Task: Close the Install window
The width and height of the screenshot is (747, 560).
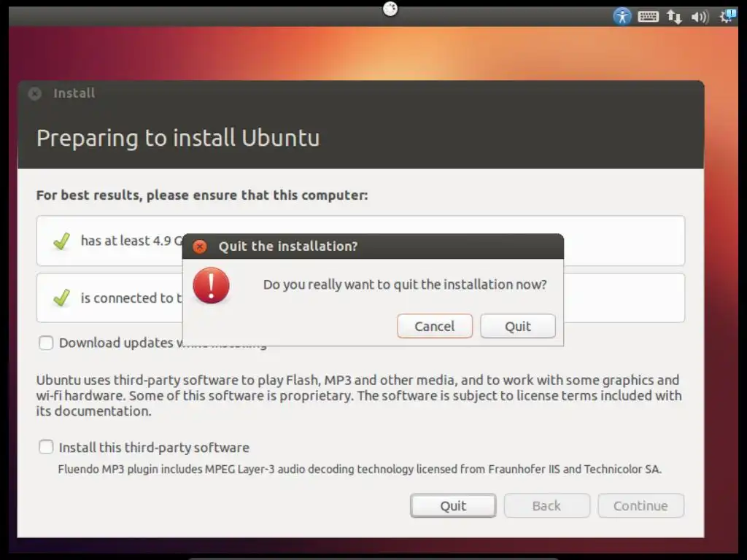Action: (35, 93)
